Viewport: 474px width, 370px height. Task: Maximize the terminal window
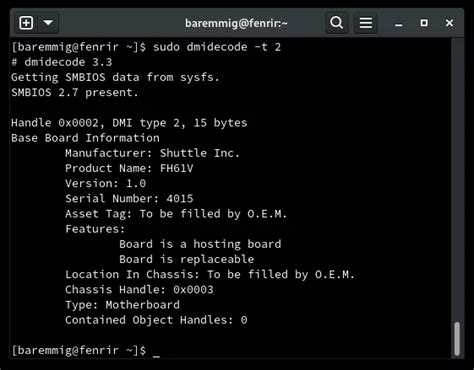pyautogui.click(x=424, y=23)
